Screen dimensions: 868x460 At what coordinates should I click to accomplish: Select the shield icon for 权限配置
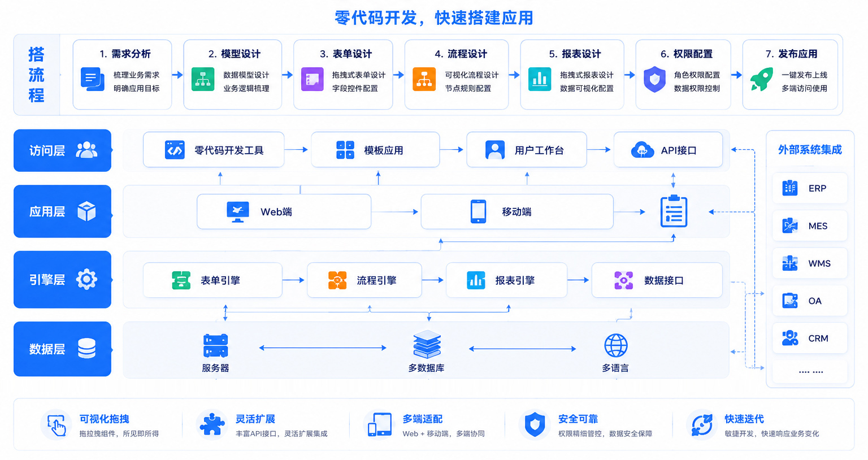[x=654, y=79]
